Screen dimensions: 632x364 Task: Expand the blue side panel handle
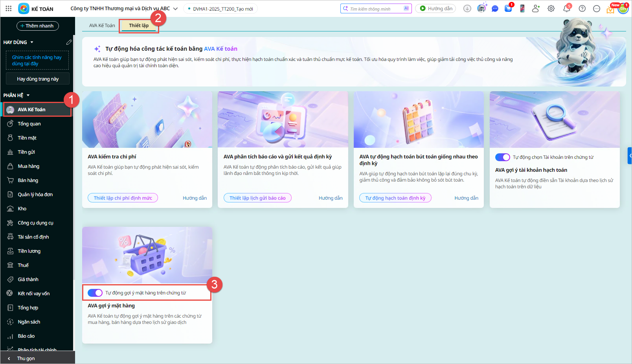pos(630,156)
